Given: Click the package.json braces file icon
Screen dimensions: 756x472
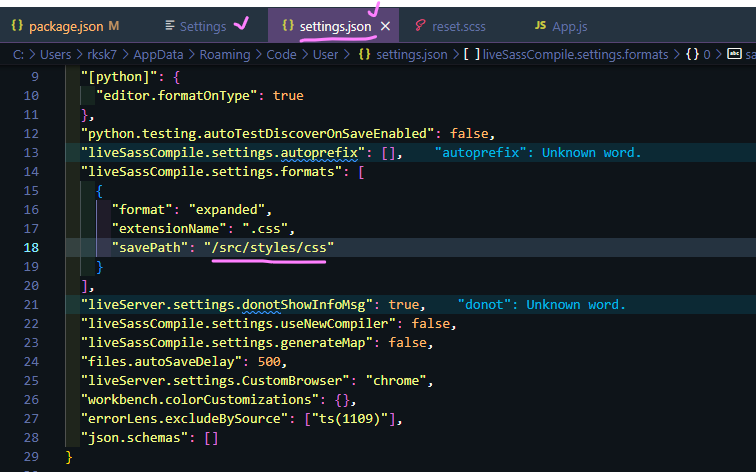Looking at the screenshot, I should tap(17, 26).
